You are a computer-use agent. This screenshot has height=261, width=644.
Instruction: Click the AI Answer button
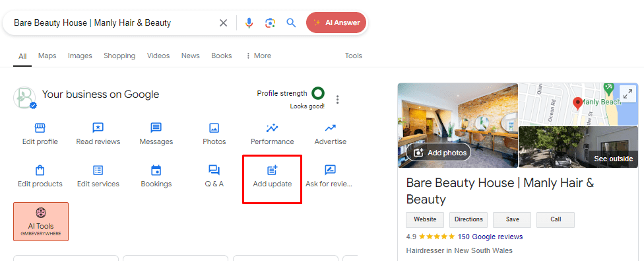coord(337,23)
